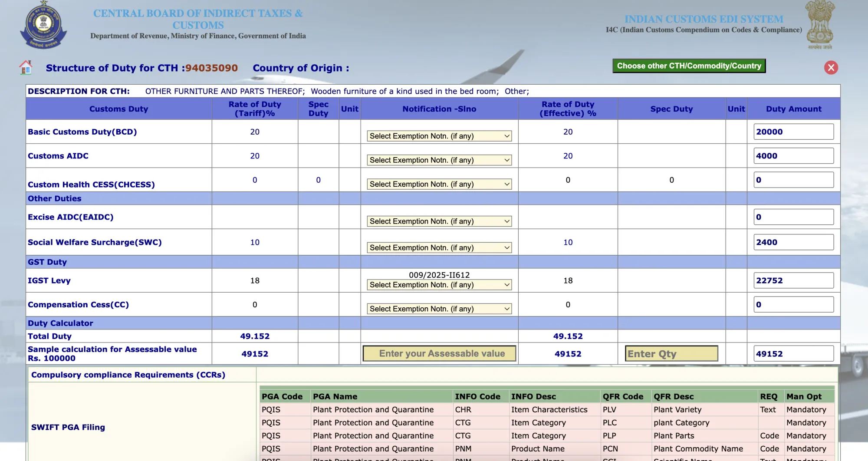The image size is (868, 461).
Task: Click the IGST duty amount field showing 22752
Action: pyautogui.click(x=793, y=281)
